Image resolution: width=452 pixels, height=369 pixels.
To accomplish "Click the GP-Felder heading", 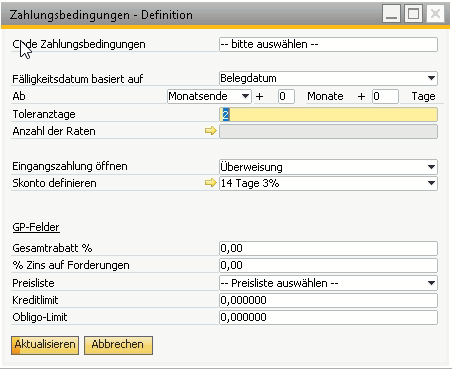I will (36, 227).
